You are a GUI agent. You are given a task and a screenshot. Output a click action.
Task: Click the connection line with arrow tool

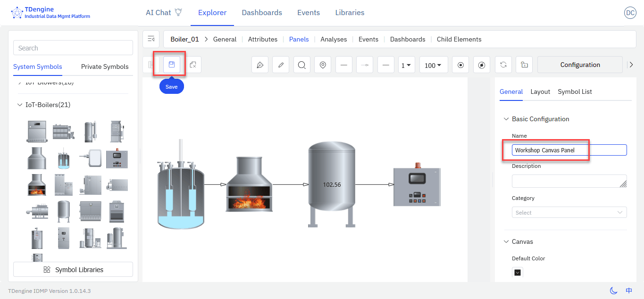[365, 65]
